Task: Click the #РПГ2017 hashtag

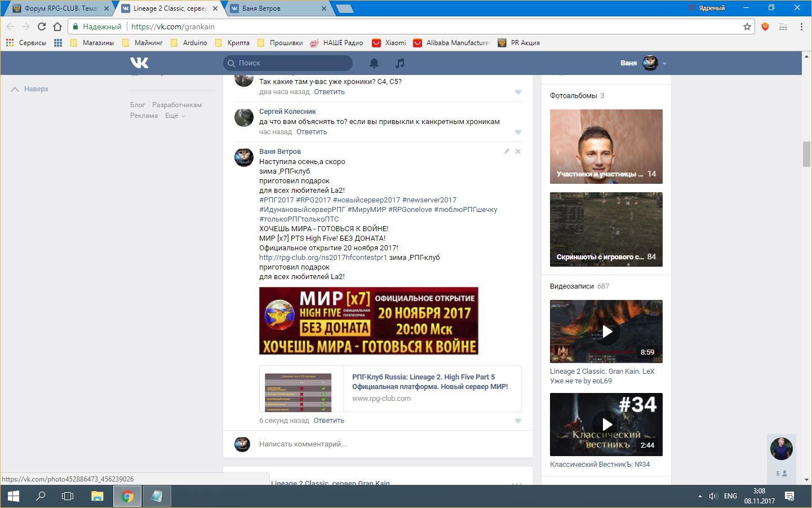Action: [277, 200]
